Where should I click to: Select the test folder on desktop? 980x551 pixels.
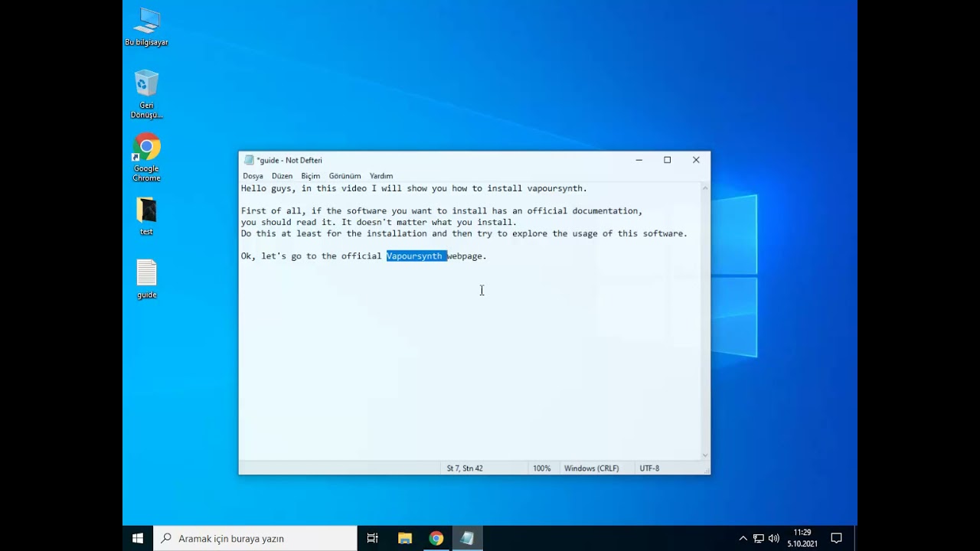tap(146, 216)
